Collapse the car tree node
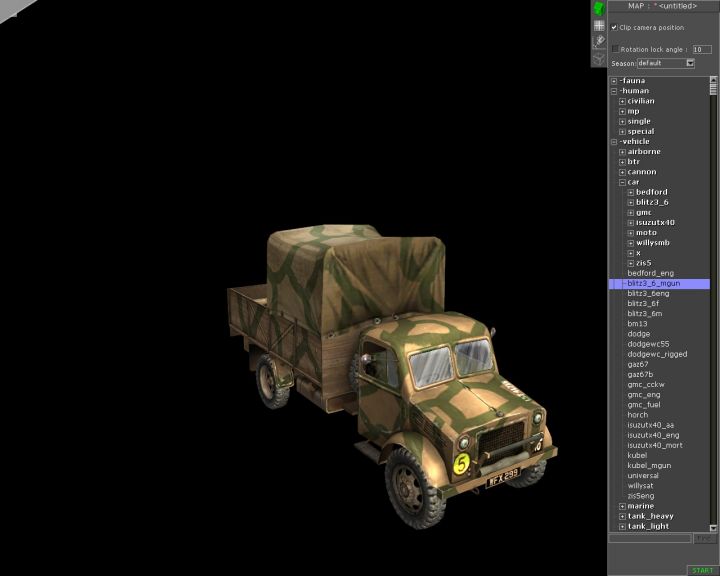720x576 pixels. click(x=622, y=182)
